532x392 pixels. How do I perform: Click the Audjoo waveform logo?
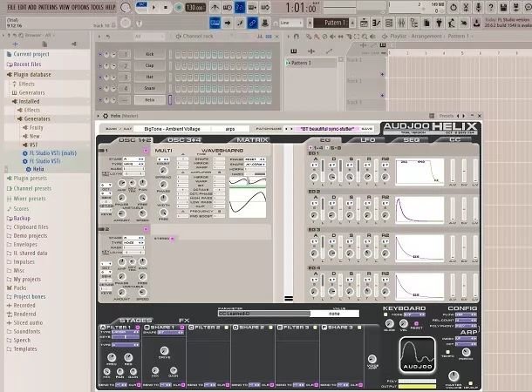tap(418, 355)
